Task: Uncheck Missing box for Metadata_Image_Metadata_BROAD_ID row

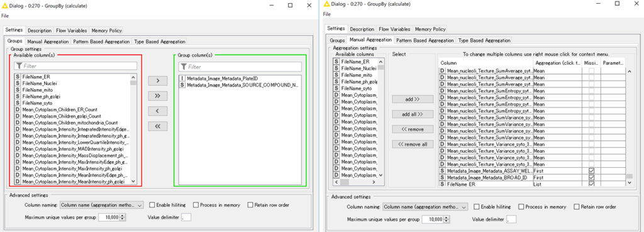Action: [x=592, y=177]
